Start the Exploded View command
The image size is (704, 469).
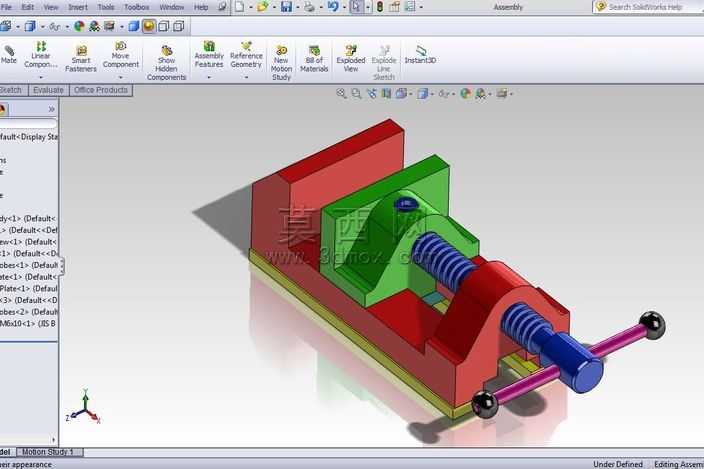click(351, 59)
